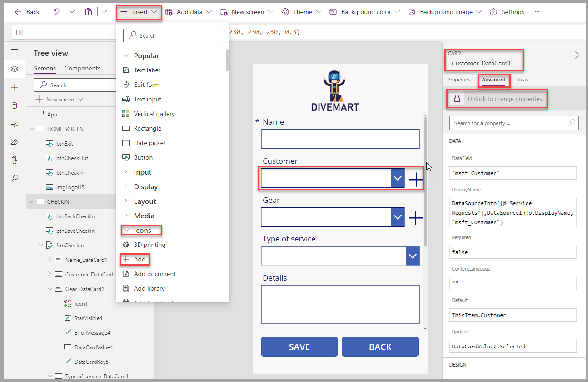Open the Data sources panel icon
Image resolution: width=588 pixels, height=382 pixels.
coord(15,105)
